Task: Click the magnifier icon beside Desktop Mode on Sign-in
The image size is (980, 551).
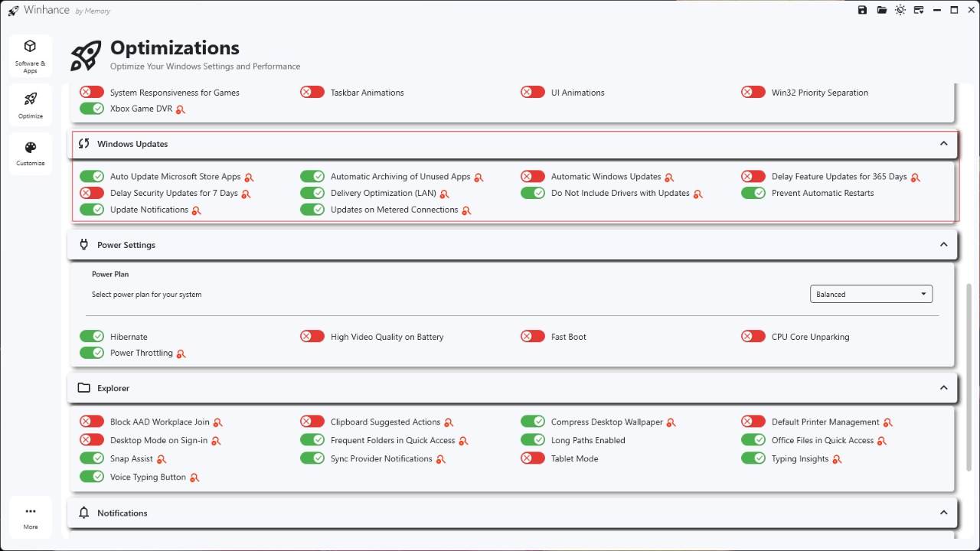Action: [216, 441]
